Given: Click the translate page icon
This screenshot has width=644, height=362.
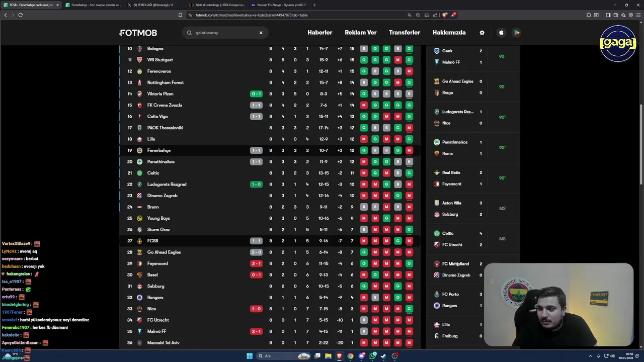Looking at the screenshot, I should [x=409, y=15].
